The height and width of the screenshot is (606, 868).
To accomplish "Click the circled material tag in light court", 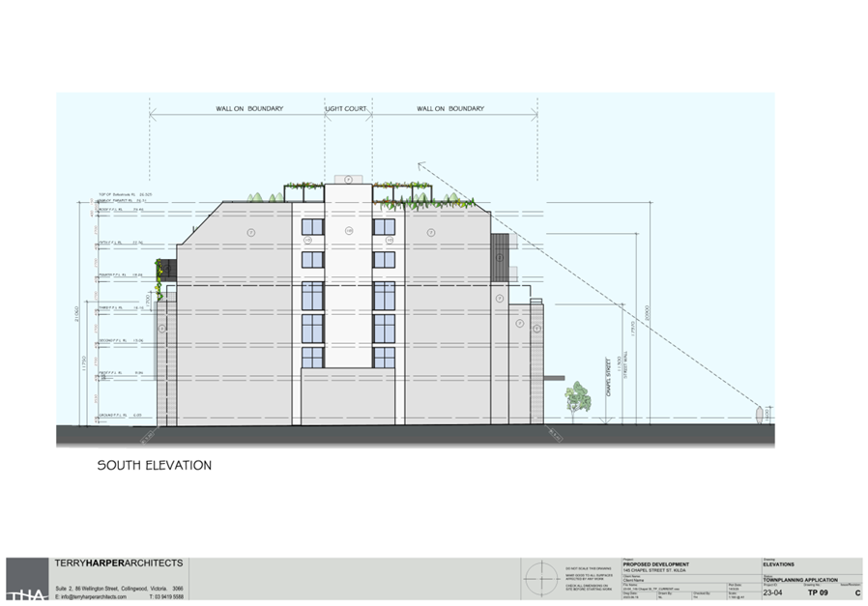I will click(x=347, y=230).
